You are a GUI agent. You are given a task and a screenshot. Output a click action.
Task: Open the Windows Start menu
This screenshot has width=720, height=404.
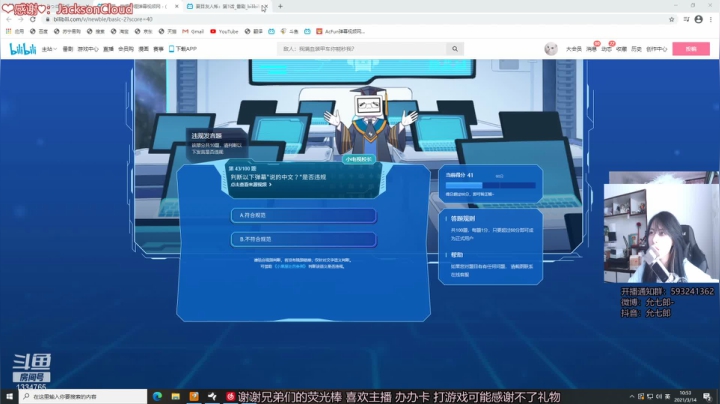tap(9, 396)
